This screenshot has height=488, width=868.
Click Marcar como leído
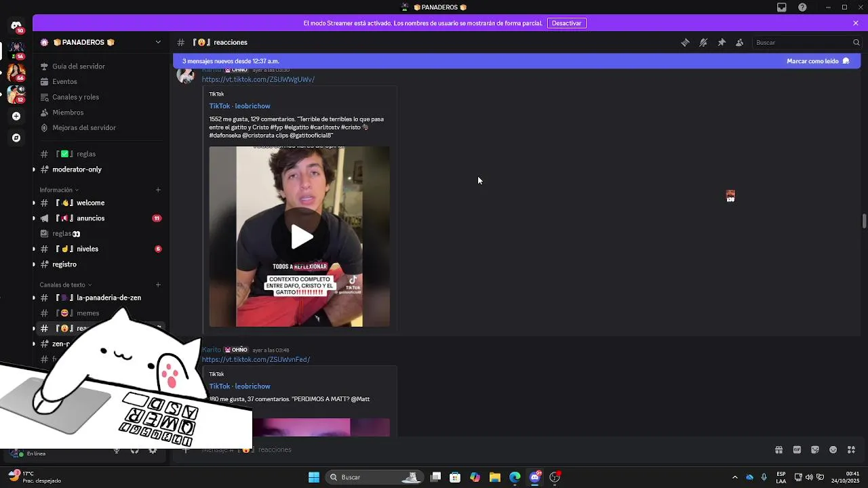click(818, 61)
